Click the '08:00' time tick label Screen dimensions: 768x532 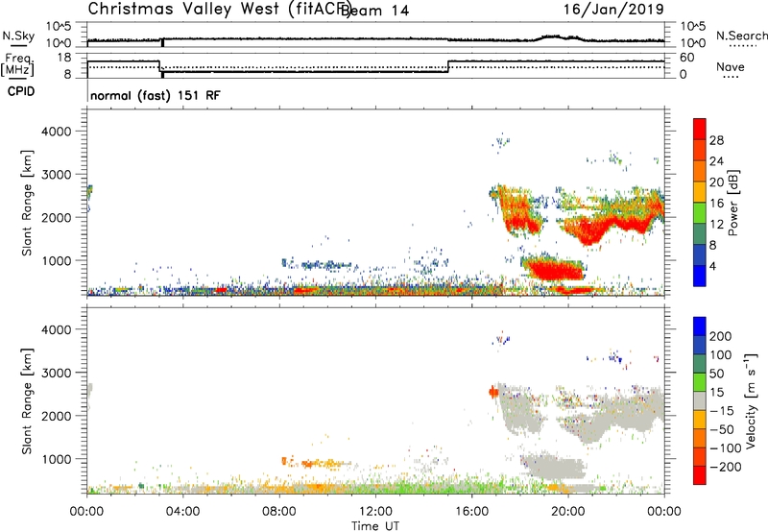(x=279, y=512)
